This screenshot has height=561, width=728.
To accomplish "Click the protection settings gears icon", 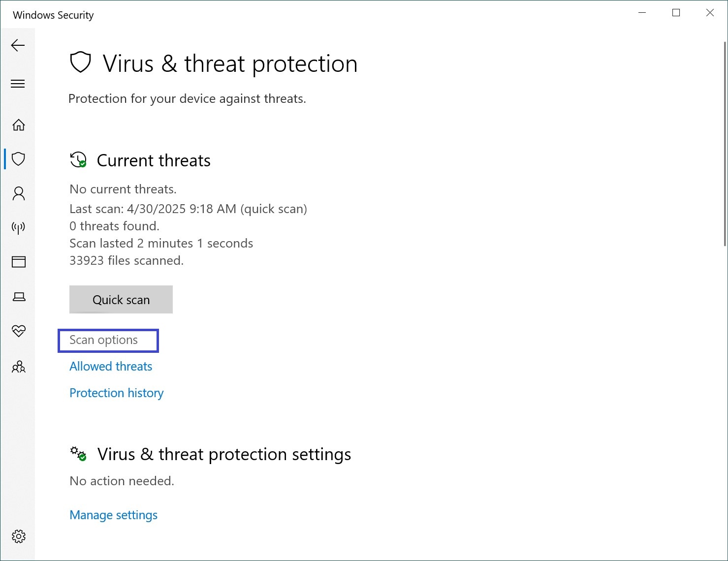I will (78, 454).
